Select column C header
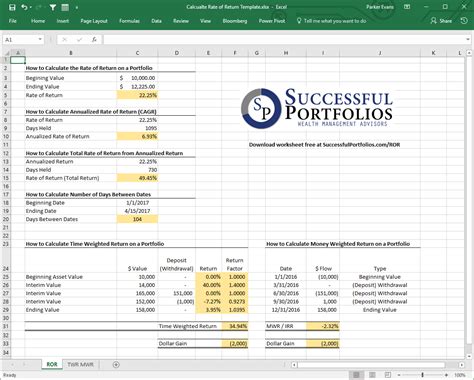 tap(137, 53)
